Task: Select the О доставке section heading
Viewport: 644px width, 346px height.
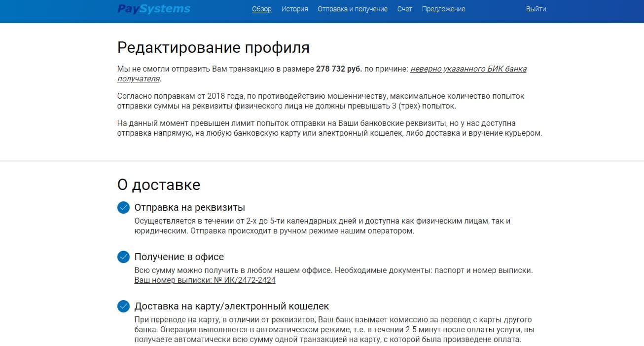Action: pyautogui.click(x=158, y=184)
